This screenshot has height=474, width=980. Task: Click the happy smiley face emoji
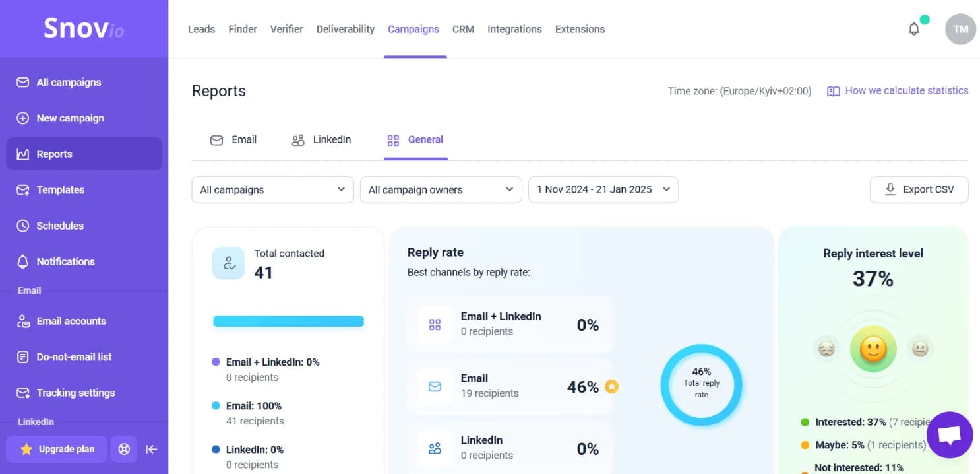(873, 349)
